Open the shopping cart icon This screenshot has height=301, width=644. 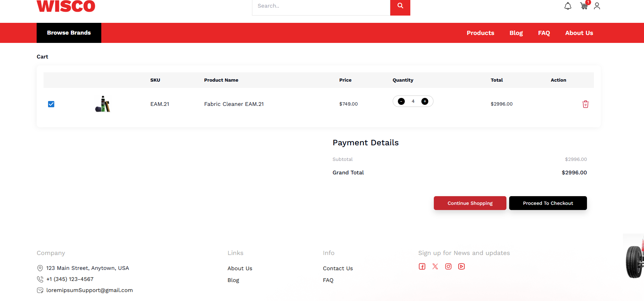pos(584,6)
